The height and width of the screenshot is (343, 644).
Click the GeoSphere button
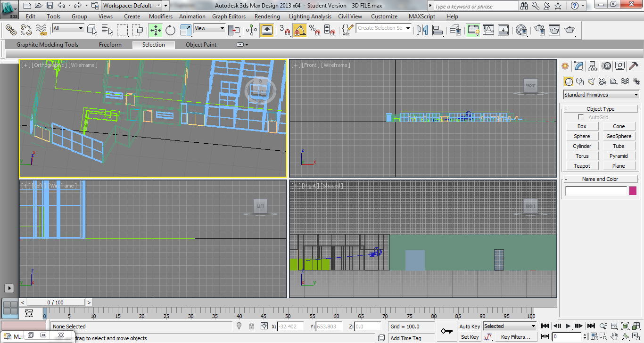619,136
